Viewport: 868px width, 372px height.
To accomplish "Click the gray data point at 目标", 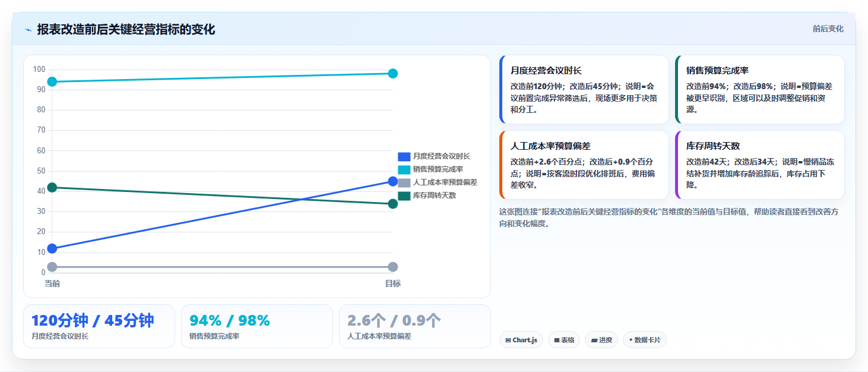I will [392, 267].
